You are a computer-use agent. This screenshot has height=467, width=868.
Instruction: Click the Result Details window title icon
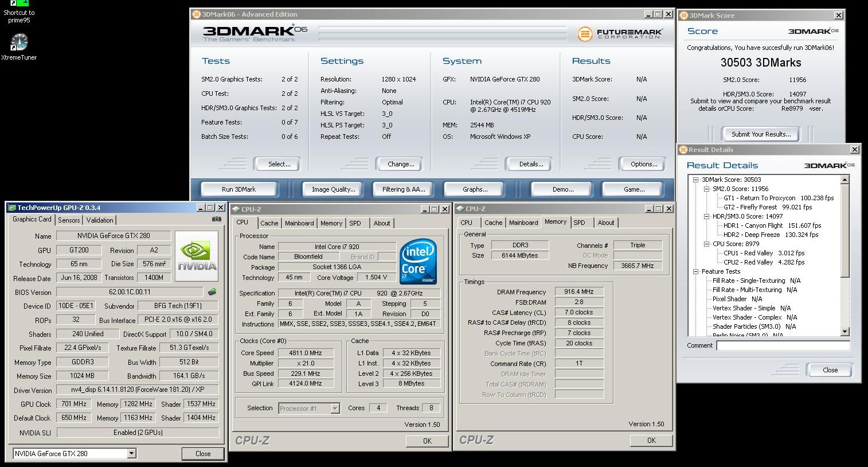point(683,150)
